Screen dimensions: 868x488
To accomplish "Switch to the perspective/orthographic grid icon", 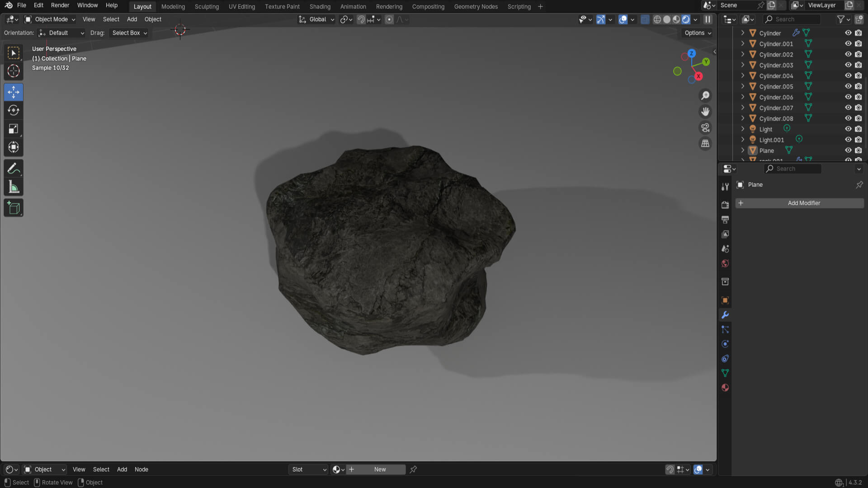I will (x=705, y=144).
